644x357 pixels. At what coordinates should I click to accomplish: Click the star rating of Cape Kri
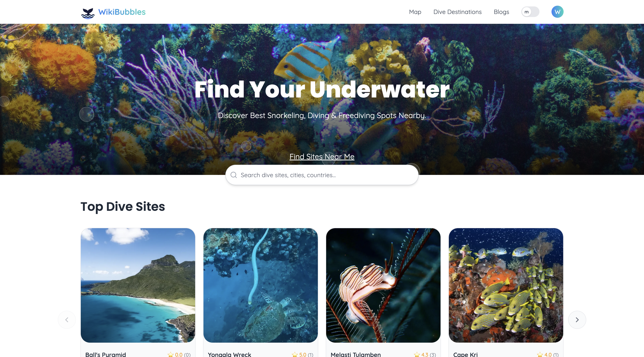548,354
